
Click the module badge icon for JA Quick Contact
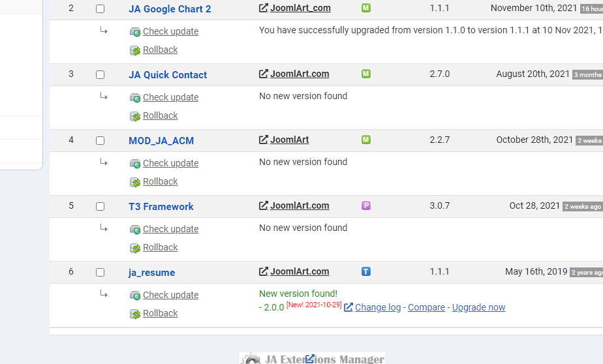tap(366, 74)
